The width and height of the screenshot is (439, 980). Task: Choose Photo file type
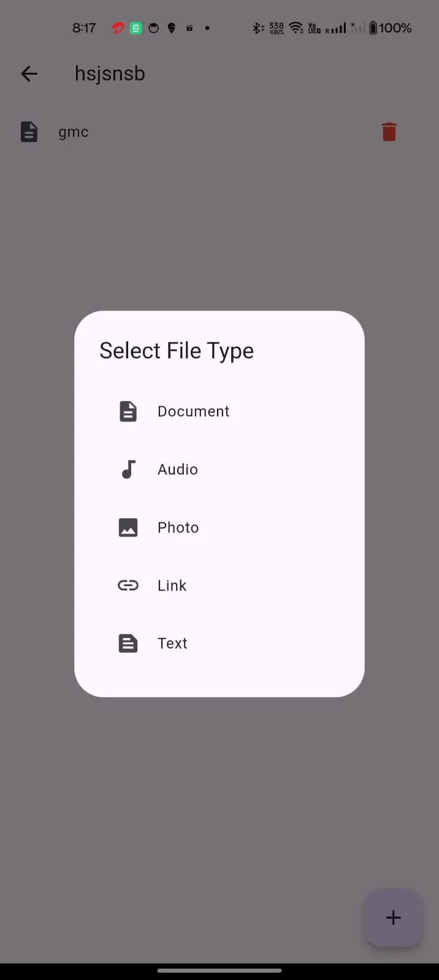coord(219,527)
